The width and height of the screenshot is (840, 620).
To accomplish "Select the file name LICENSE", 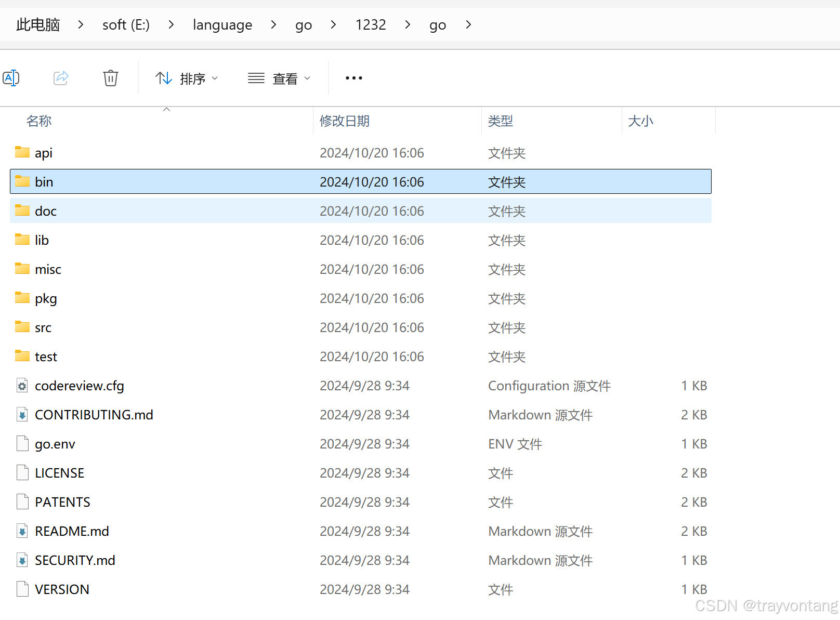I will coord(59,473).
